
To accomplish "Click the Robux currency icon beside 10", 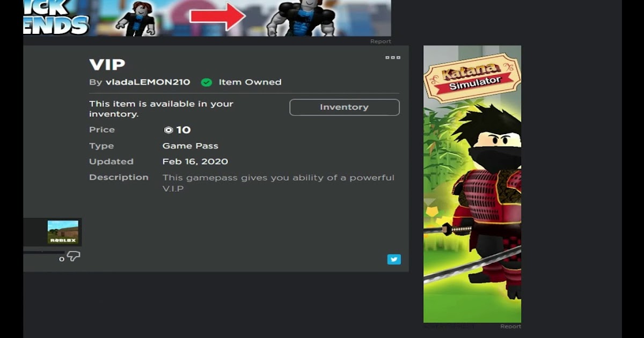I will [x=169, y=130].
